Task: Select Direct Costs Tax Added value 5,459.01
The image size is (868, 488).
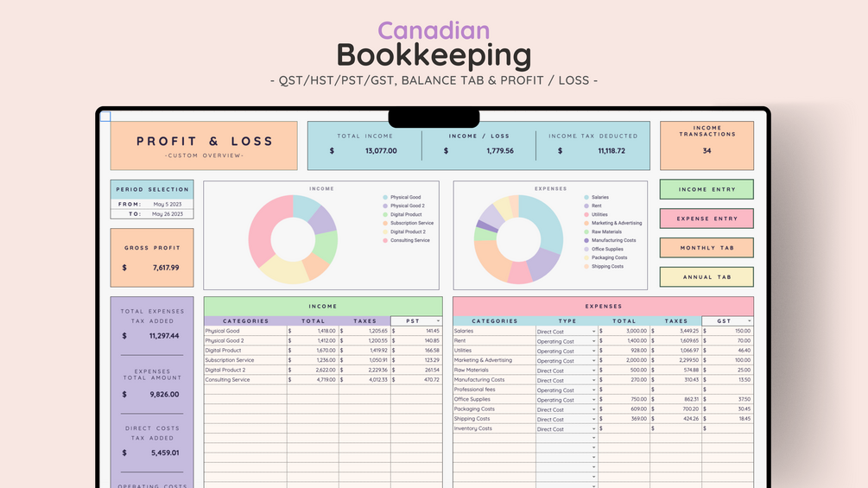Action: pyautogui.click(x=165, y=453)
